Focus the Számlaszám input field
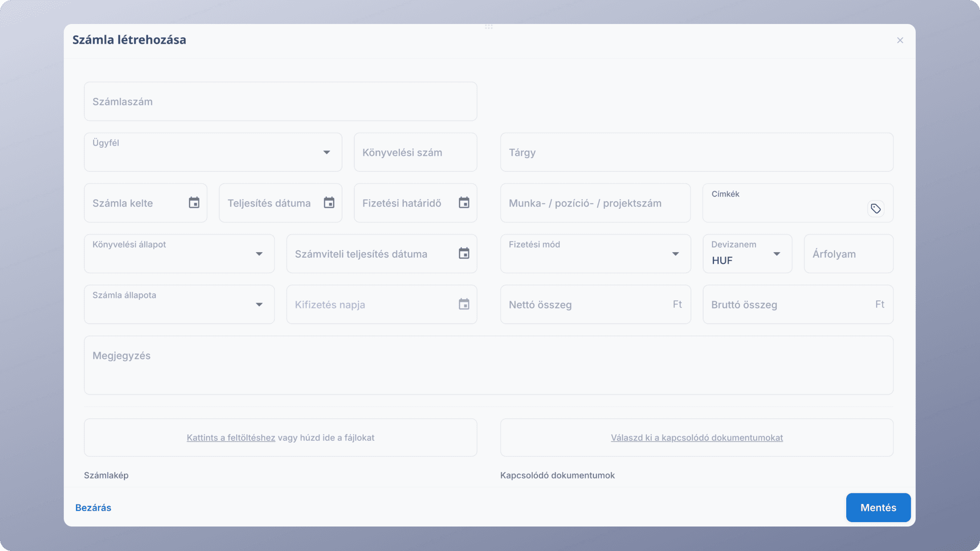Viewport: 980px width, 551px height. click(280, 101)
